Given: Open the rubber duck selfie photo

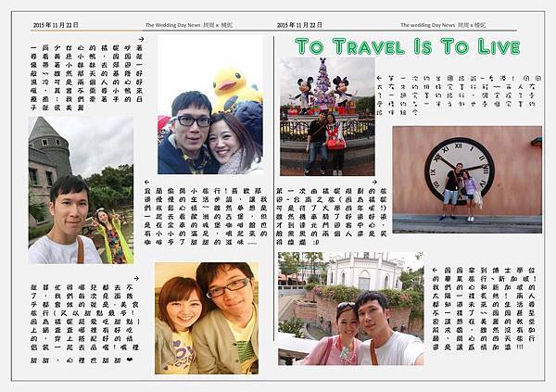Looking at the screenshot, I should click(x=210, y=105).
